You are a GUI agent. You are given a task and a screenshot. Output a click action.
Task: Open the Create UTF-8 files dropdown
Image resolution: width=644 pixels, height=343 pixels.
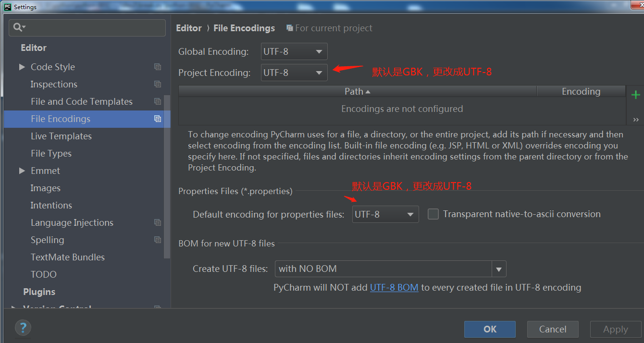(499, 269)
